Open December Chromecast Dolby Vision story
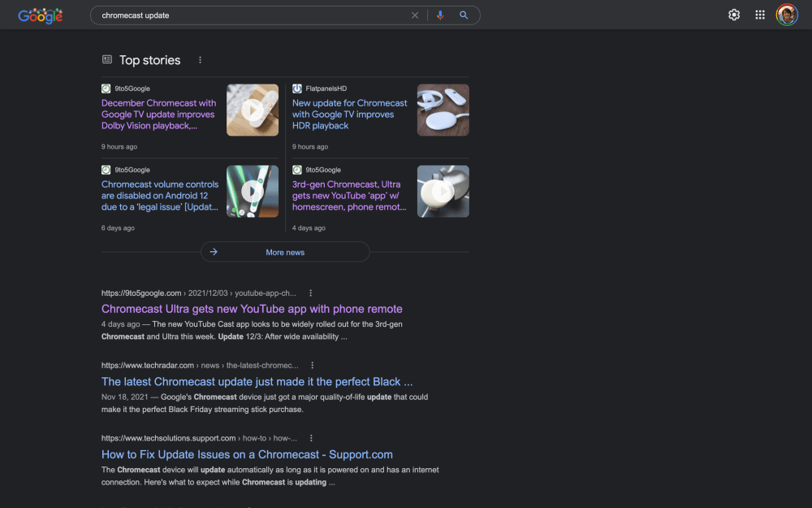Viewport: 812px width, 508px height. pos(158,115)
